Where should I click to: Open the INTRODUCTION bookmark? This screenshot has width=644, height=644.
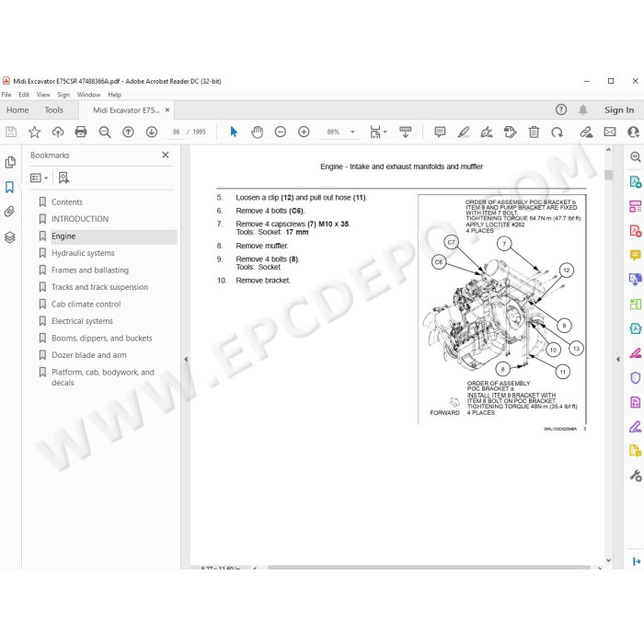80,219
